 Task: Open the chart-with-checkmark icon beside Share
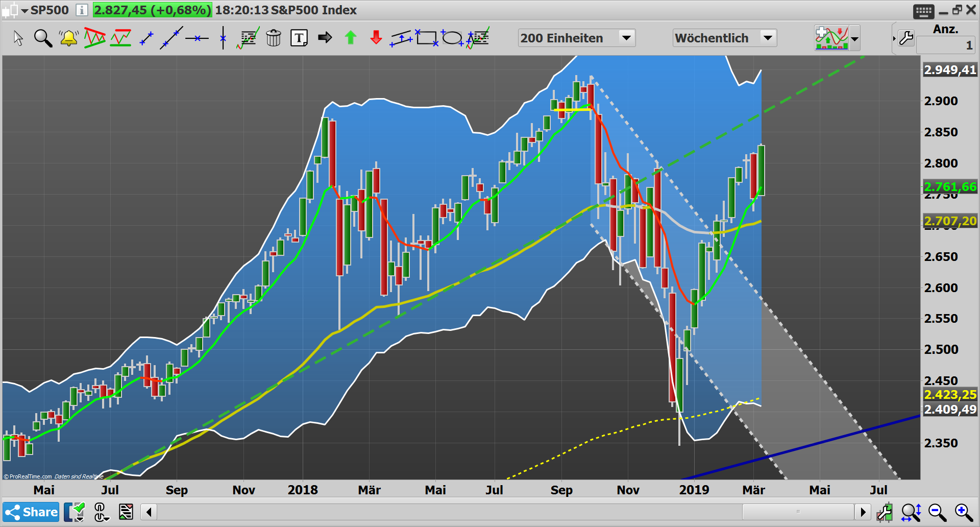pos(75,512)
